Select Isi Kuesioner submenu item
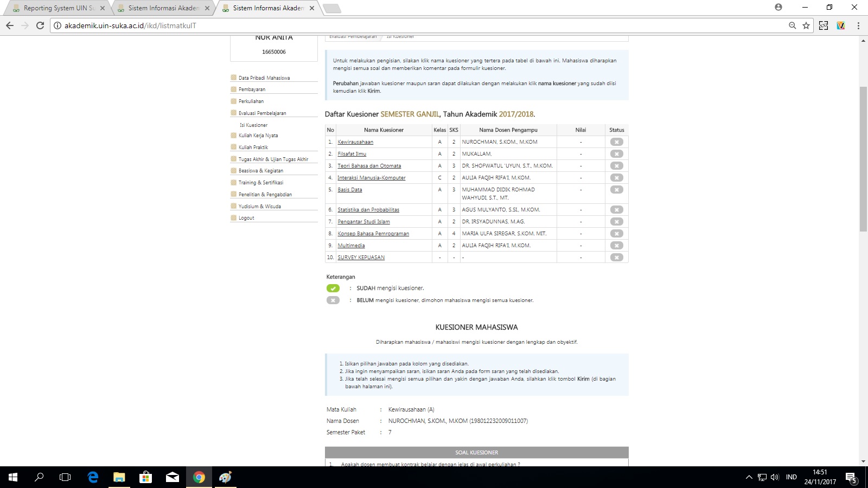868x488 pixels. (x=253, y=125)
